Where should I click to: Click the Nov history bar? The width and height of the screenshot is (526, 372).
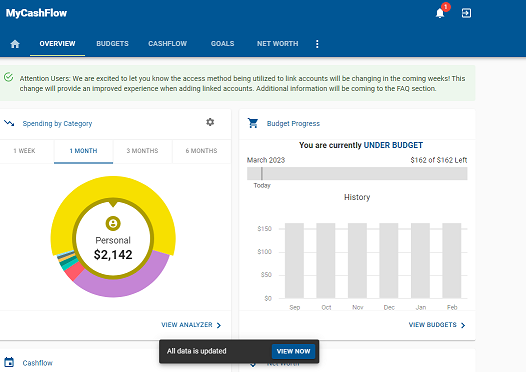click(357, 261)
